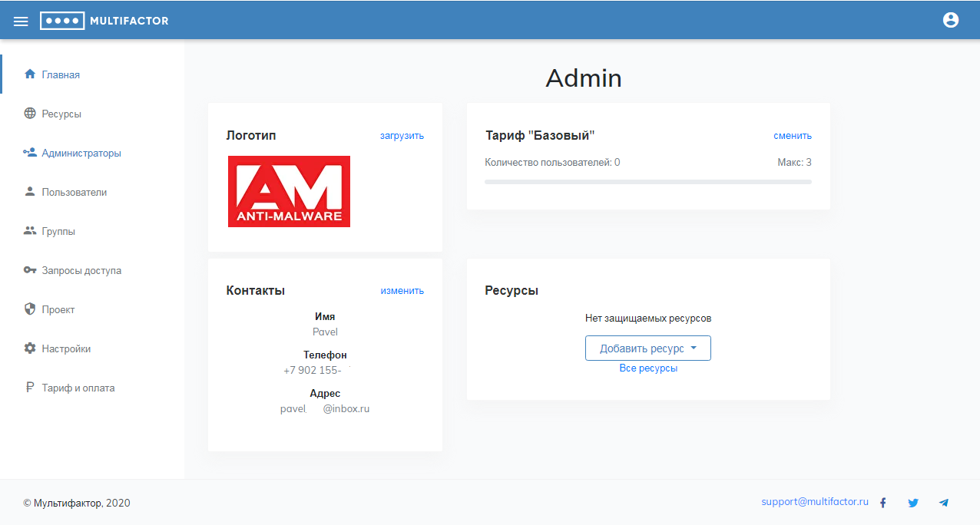Viewport: 980px width, 525px height.
Task: Click the Телефон label in Контакты
Action: [x=325, y=355]
